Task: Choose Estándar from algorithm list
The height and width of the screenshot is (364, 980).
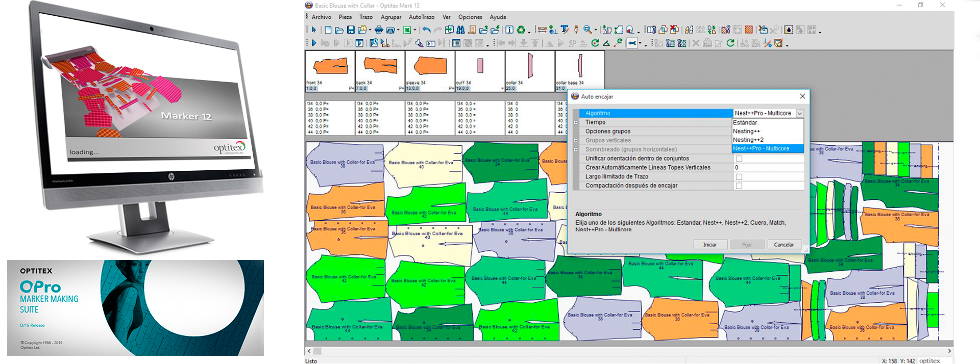Action: (x=768, y=122)
